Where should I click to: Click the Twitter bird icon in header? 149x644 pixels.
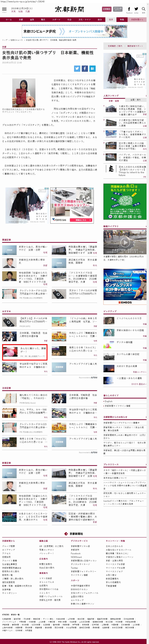coord(136,9)
